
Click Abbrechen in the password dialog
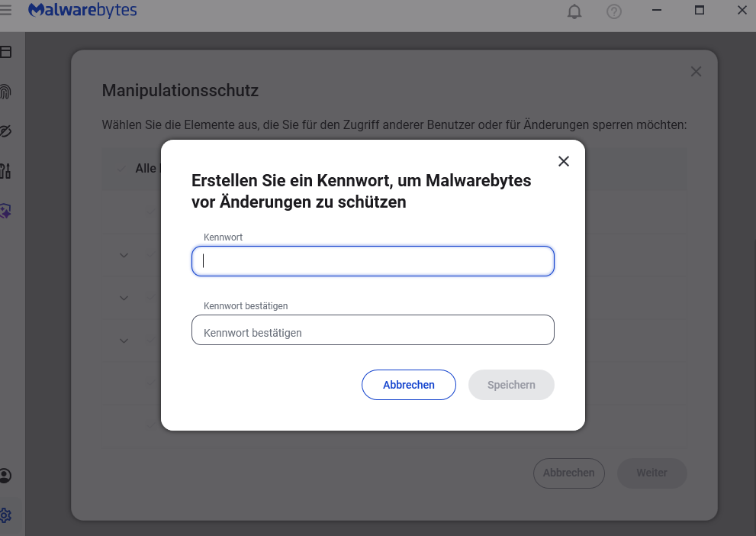(409, 385)
